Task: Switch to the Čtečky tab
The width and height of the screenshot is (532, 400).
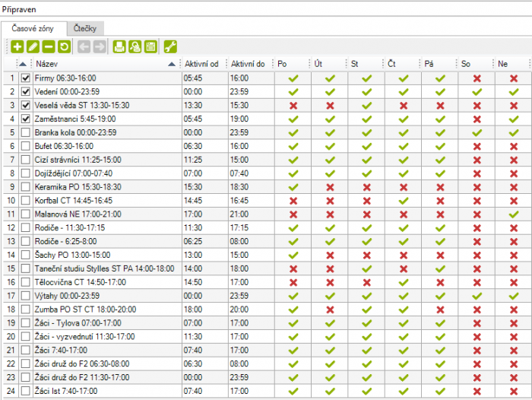Action: point(87,28)
